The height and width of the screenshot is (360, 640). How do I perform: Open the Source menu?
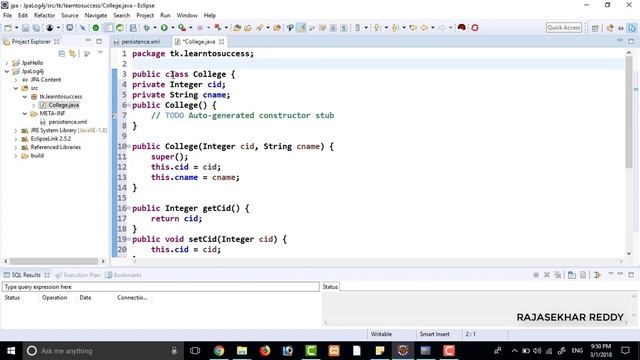pos(70,15)
